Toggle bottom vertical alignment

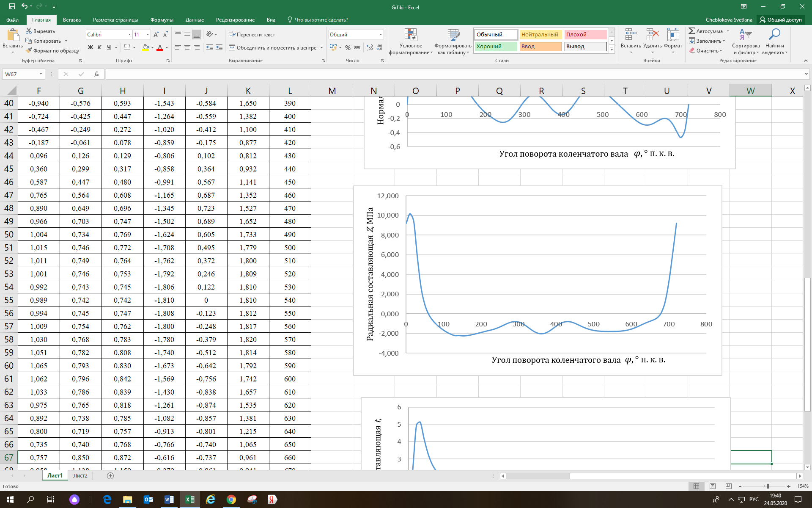197,34
